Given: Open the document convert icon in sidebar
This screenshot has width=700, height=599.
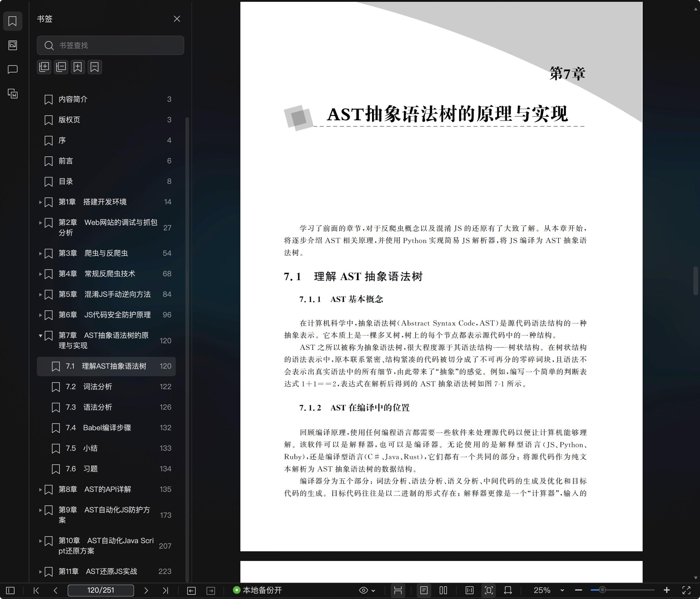Looking at the screenshot, I should click(x=12, y=94).
